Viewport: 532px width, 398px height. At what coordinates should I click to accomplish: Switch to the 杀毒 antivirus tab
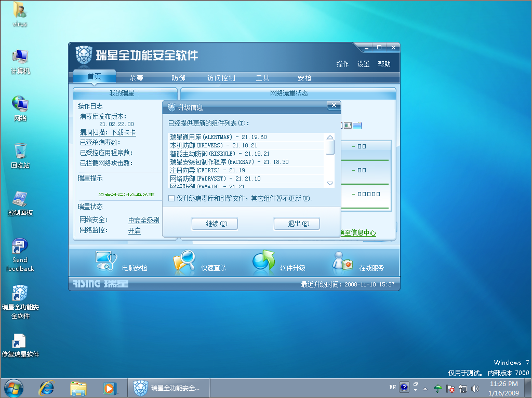137,78
